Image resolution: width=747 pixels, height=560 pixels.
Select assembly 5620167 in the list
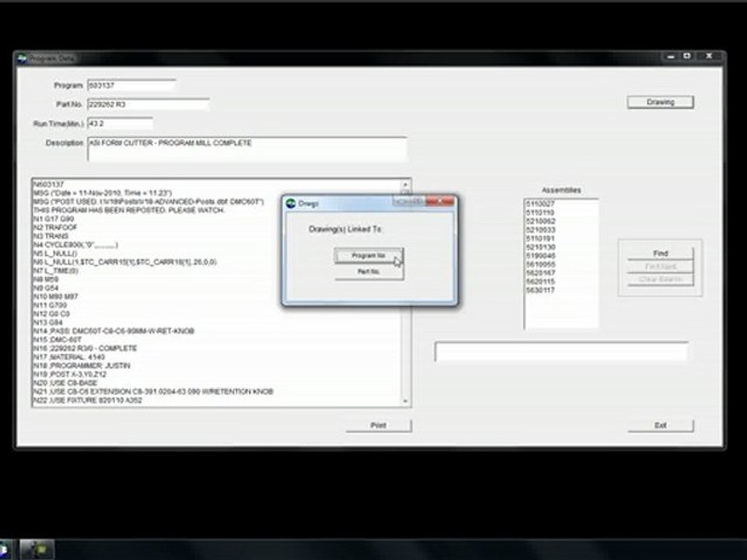(540, 273)
